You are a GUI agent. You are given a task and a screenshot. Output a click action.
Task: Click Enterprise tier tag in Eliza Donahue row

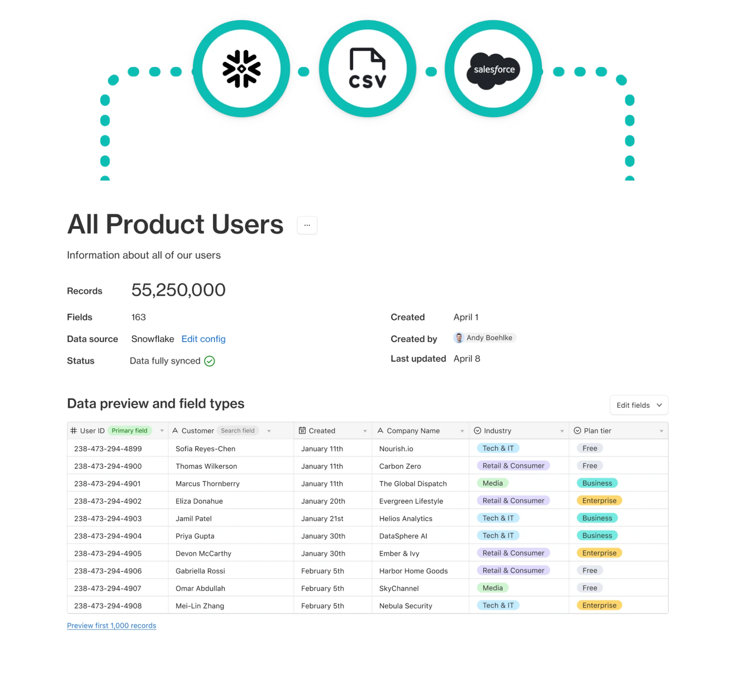(x=599, y=501)
